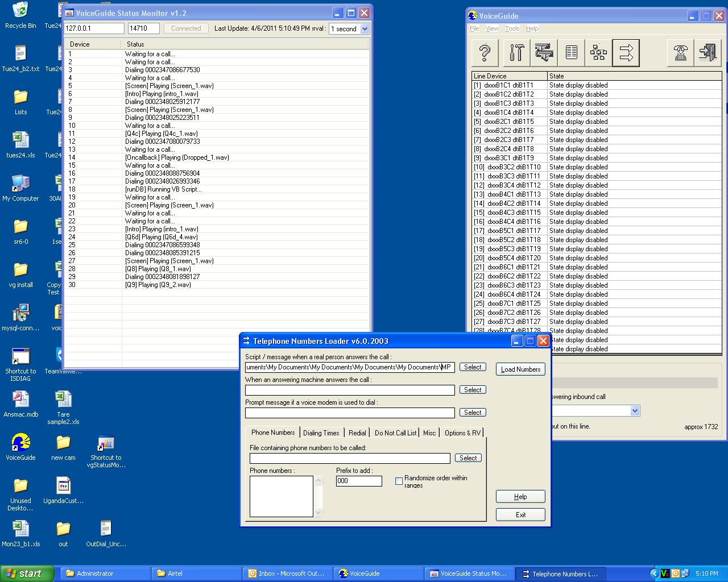Open Tare sample2.xls desktop icon
The height and width of the screenshot is (582, 728).
pyautogui.click(x=63, y=408)
